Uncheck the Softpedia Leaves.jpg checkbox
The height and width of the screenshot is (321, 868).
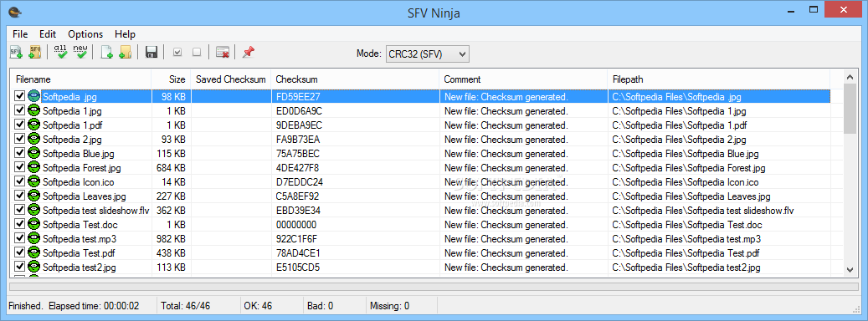pyautogui.click(x=20, y=196)
